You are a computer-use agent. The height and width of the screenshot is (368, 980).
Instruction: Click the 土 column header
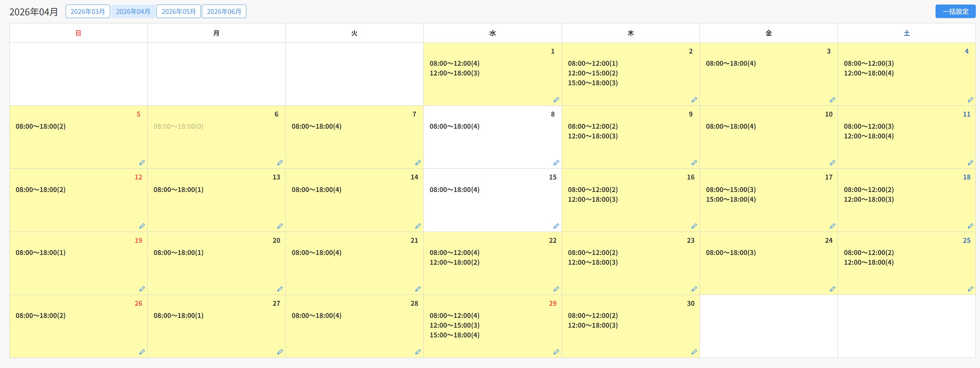point(906,33)
